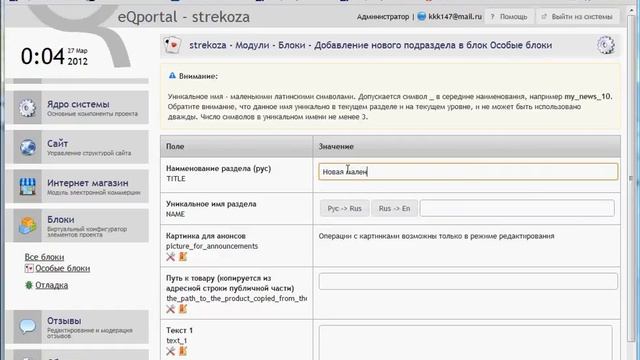Click the speech bubble icon beside Отзывы
This screenshot has width=640, height=360.
point(27,327)
